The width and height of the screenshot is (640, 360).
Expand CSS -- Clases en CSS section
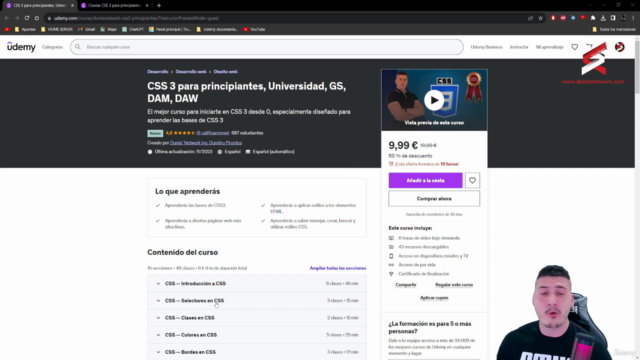(257, 318)
